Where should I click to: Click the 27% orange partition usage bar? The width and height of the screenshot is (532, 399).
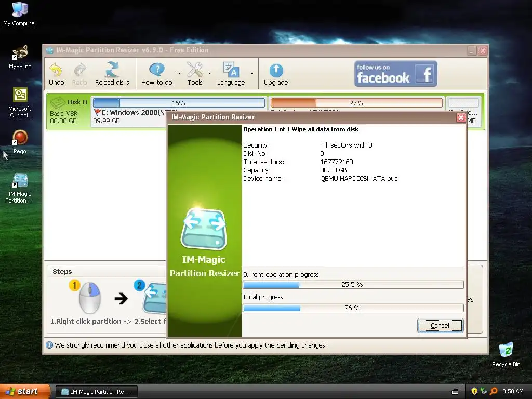pos(356,103)
